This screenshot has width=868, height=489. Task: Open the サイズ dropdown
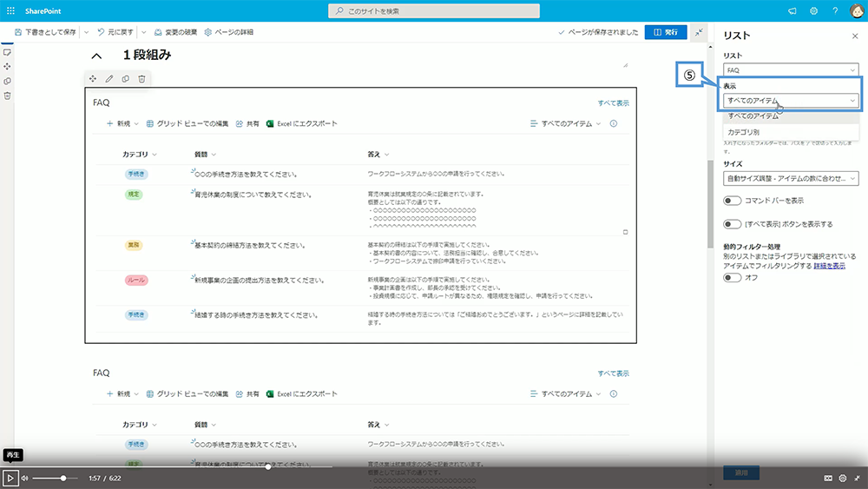(791, 178)
